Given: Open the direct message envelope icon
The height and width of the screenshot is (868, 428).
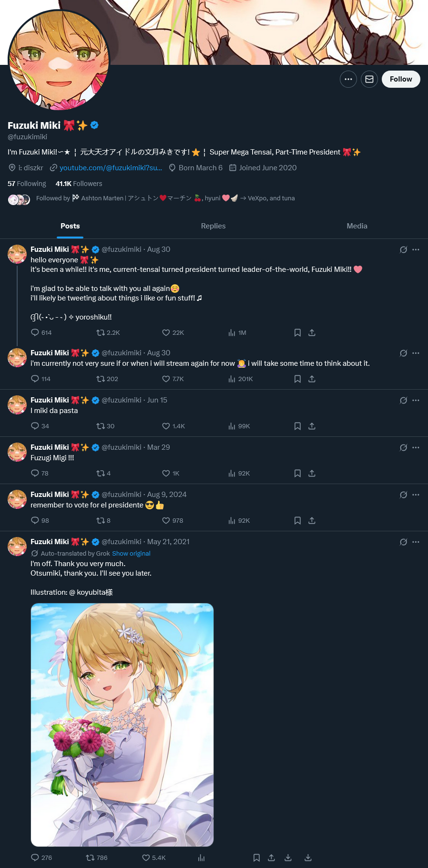Looking at the screenshot, I should tap(369, 79).
